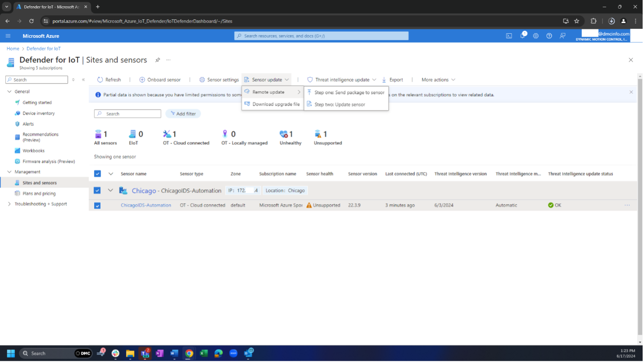Filter by OT - Cloud connected tile
Image resolution: width=644 pixels, height=363 pixels.
click(x=186, y=138)
